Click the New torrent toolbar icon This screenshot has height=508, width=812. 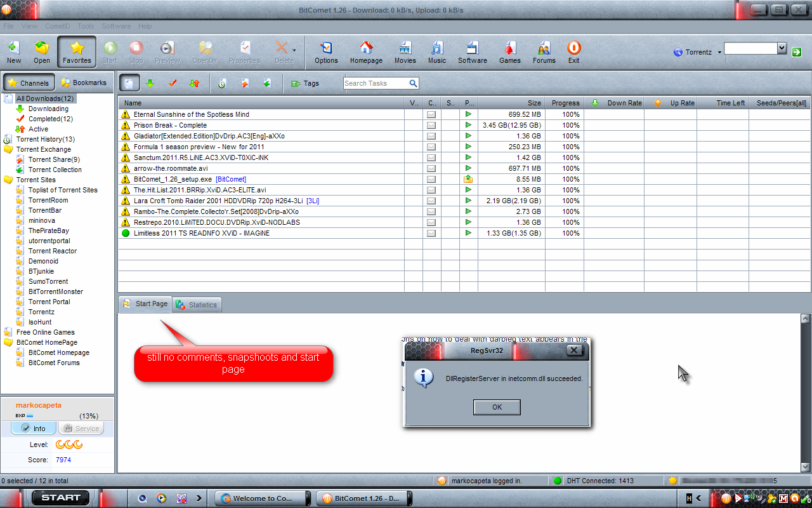(x=13, y=51)
